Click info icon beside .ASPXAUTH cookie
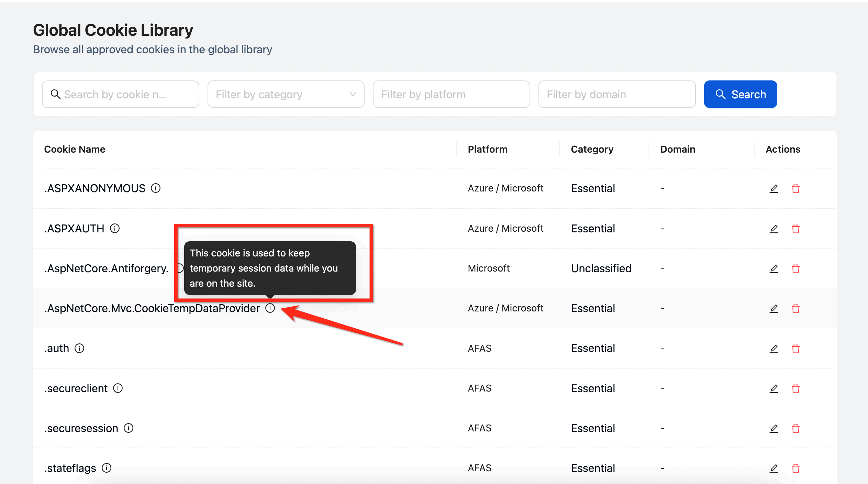This screenshot has width=868, height=484. (115, 229)
